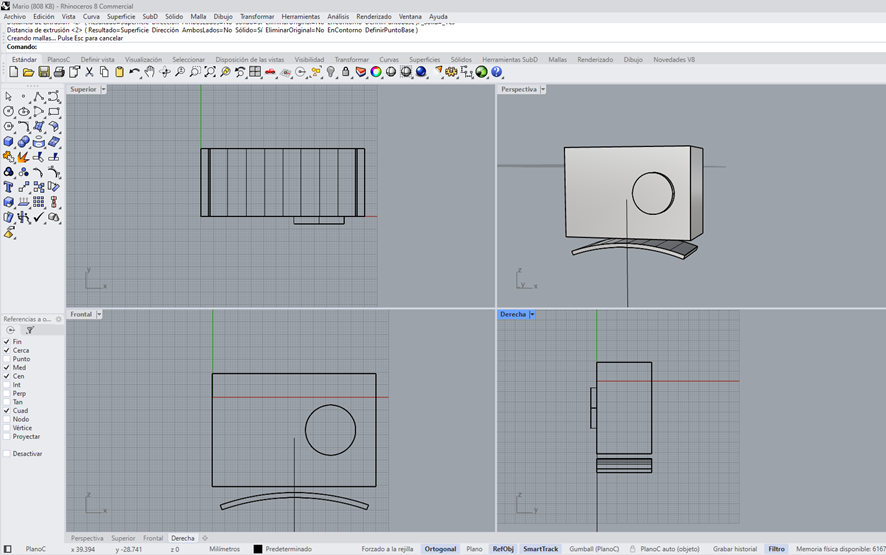Uncheck the Fin object snap

(7, 342)
